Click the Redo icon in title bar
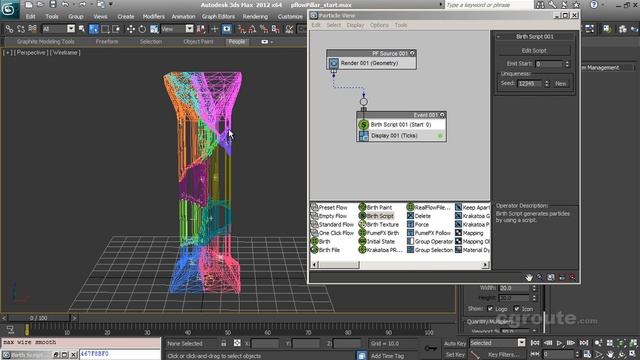The height and width of the screenshot is (360, 640). click(82, 4)
